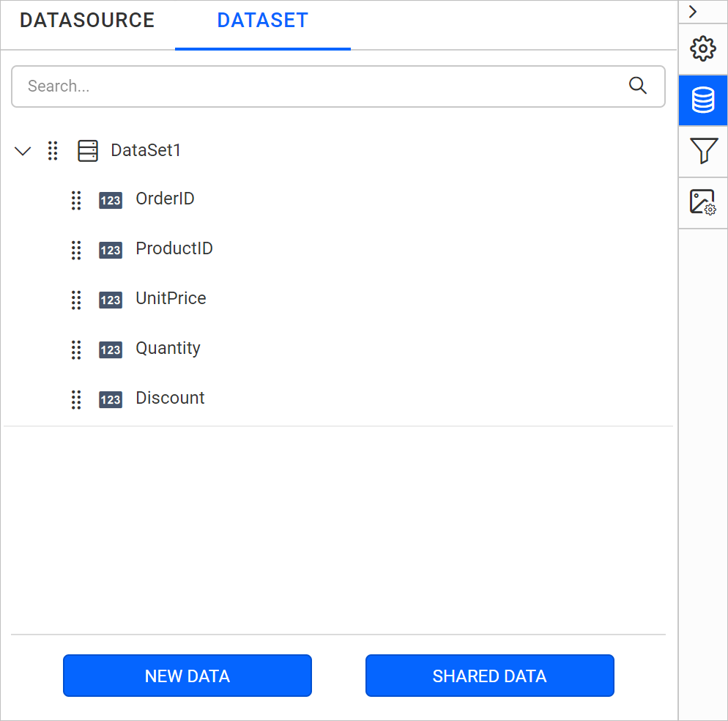728x721 pixels.
Task: Click inside the Search input field
Action: click(293, 86)
